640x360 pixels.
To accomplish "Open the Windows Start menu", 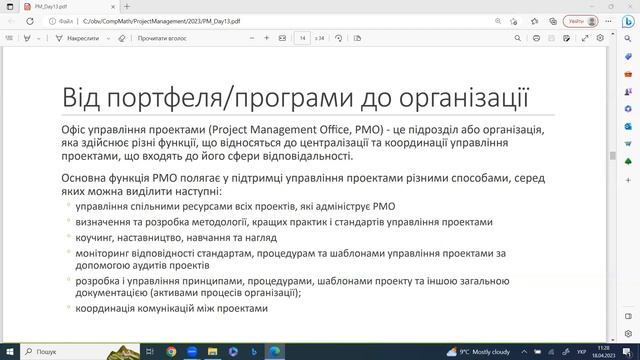I will coord(10,351).
